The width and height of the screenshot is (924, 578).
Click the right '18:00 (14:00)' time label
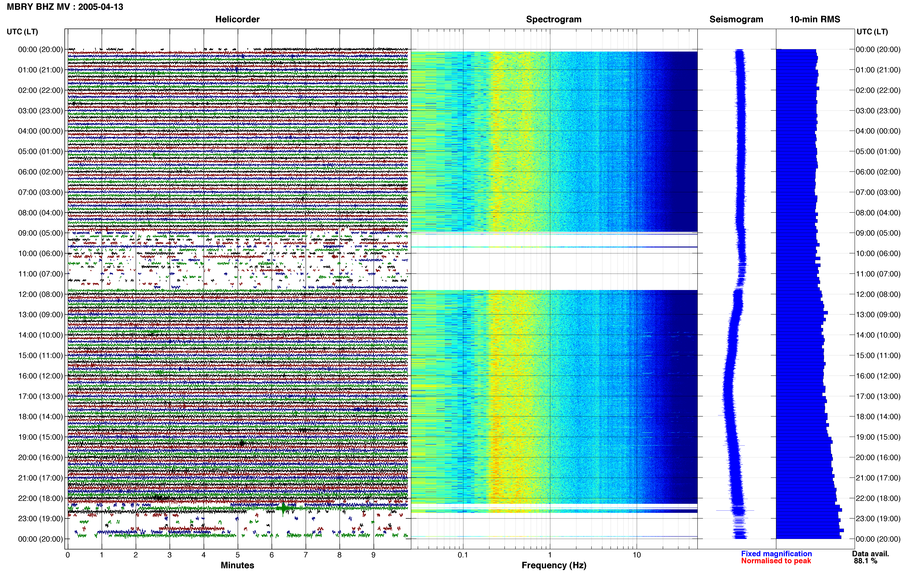[x=878, y=417]
